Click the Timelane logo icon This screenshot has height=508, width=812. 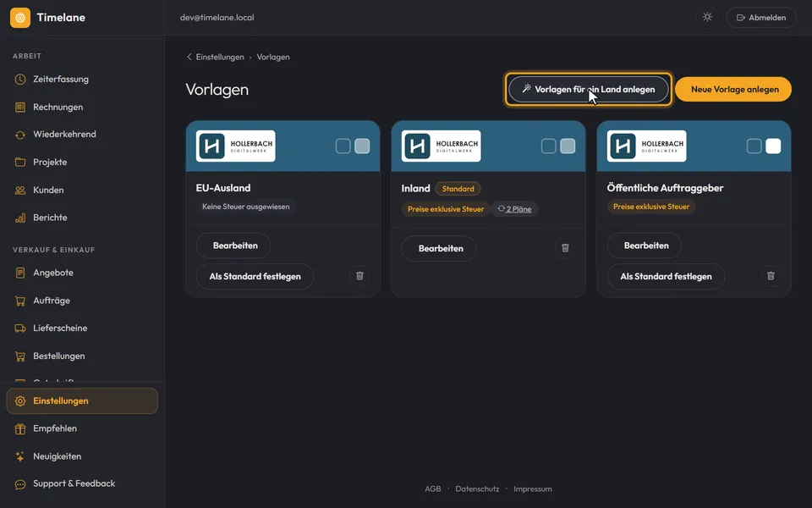(20, 18)
